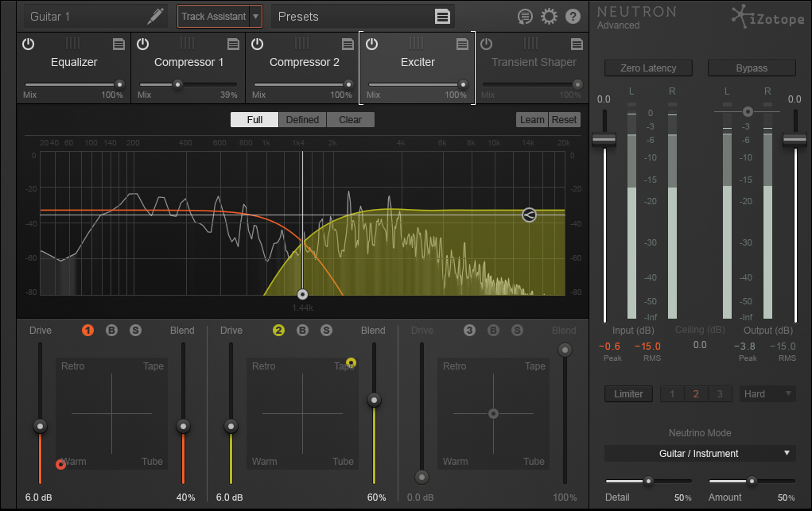Select limiter band count 3
The width and height of the screenshot is (812, 511).
tap(719, 394)
